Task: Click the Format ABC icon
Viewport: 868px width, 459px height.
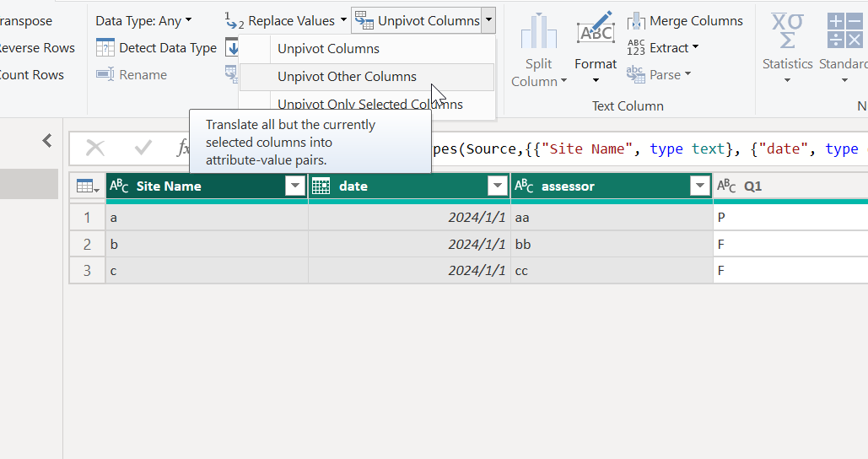Action: (596, 28)
